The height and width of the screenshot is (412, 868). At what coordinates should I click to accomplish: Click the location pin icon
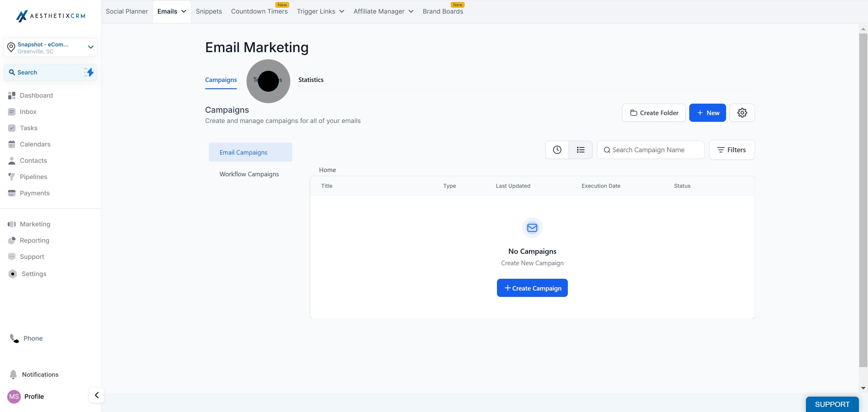(11, 48)
